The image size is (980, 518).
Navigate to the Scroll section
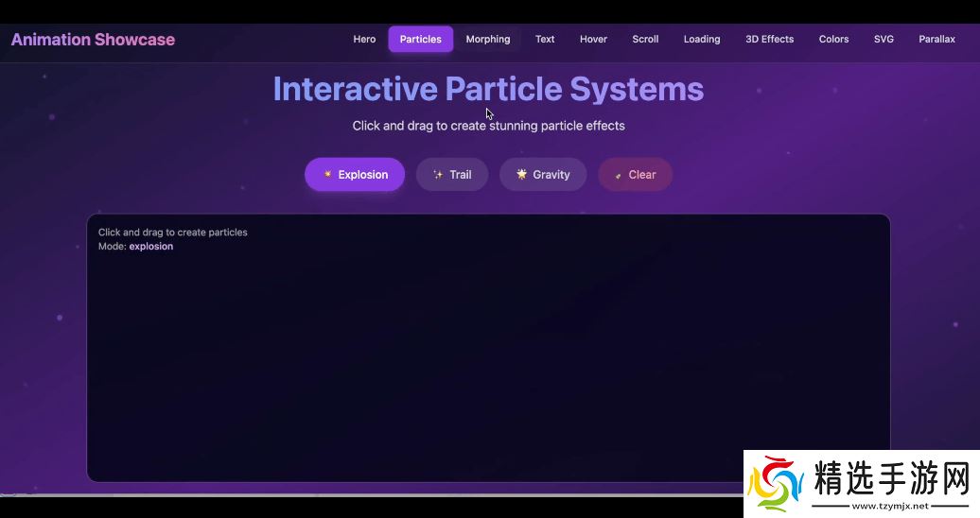[x=645, y=40]
